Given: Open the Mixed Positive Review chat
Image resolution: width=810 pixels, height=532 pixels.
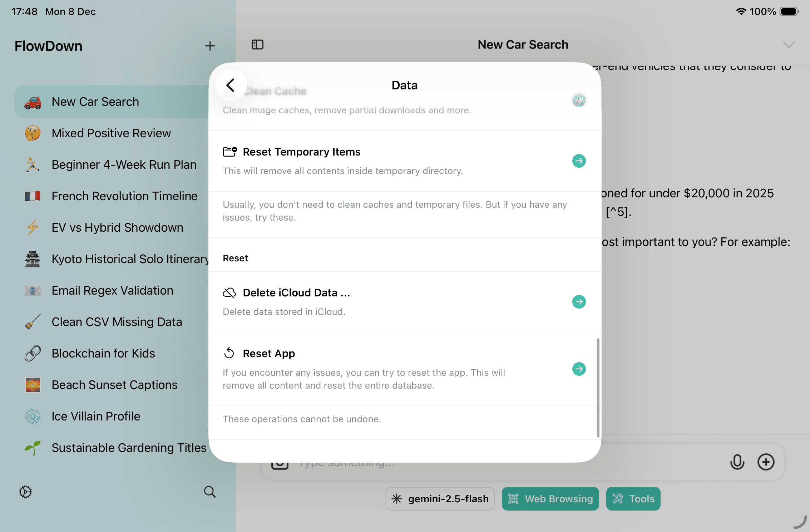Looking at the screenshot, I should click(111, 133).
